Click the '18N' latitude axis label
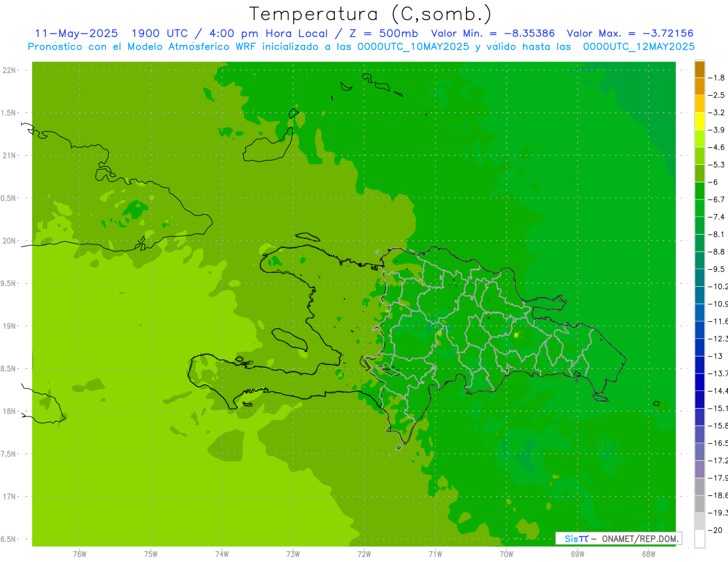 pyautogui.click(x=9, y=411)
